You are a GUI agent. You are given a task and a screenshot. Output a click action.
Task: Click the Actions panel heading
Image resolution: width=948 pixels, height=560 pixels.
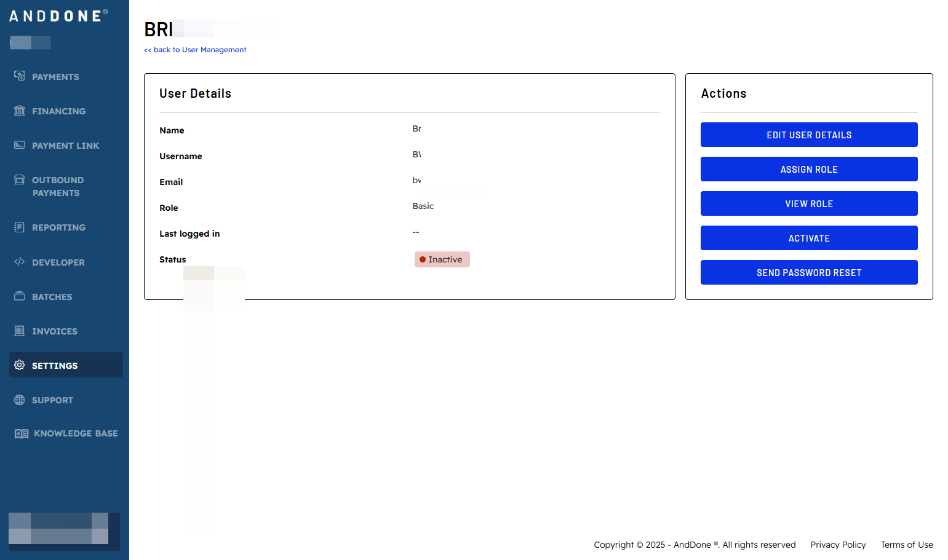click(723, 93)
